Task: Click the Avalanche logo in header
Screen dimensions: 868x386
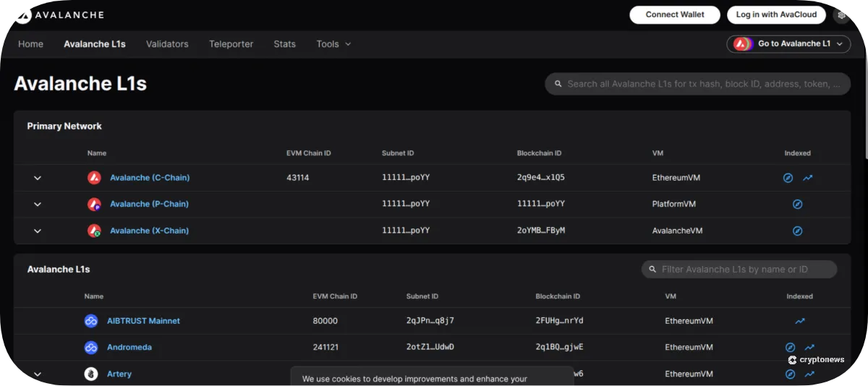Action: point(59,14)
